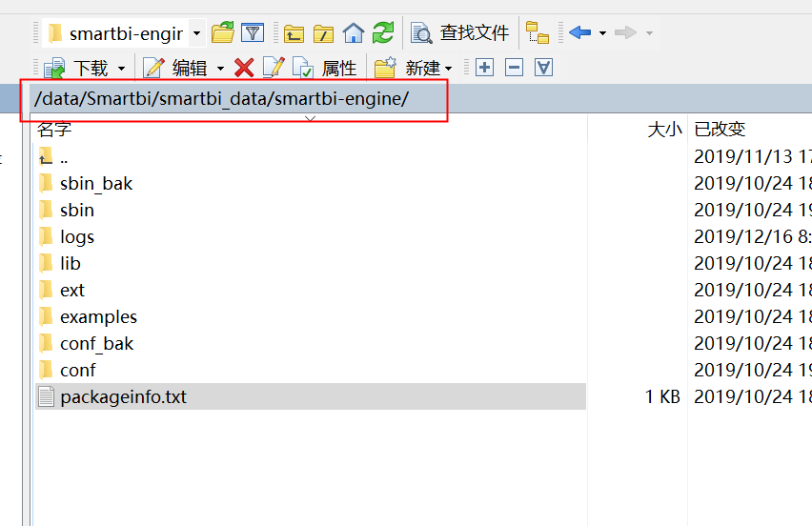Image resolution: width=812 pixels, height=526 pixels.
Task: Click the 查找文件 find files button
Action: 460,33
